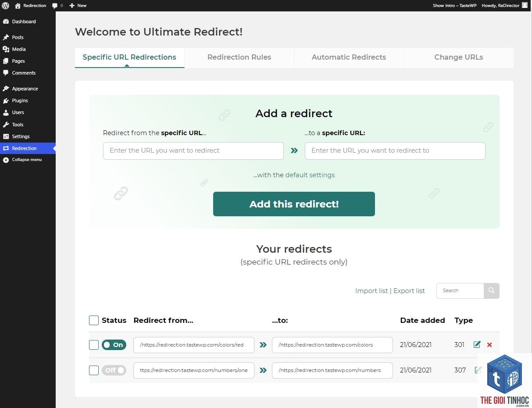
Task: Click the numbers/one source URL field
Action: [x=194, y=370]
